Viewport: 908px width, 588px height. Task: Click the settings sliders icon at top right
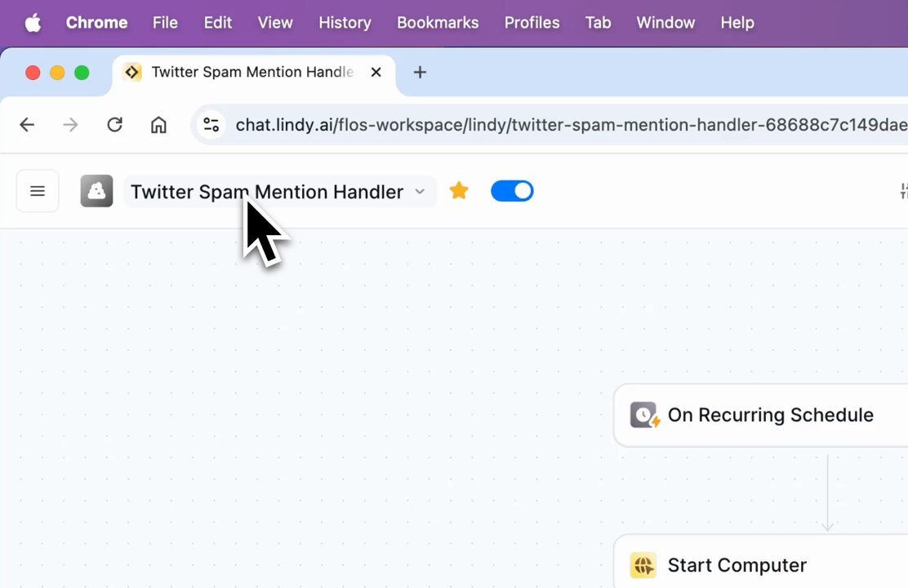point(903,191)
